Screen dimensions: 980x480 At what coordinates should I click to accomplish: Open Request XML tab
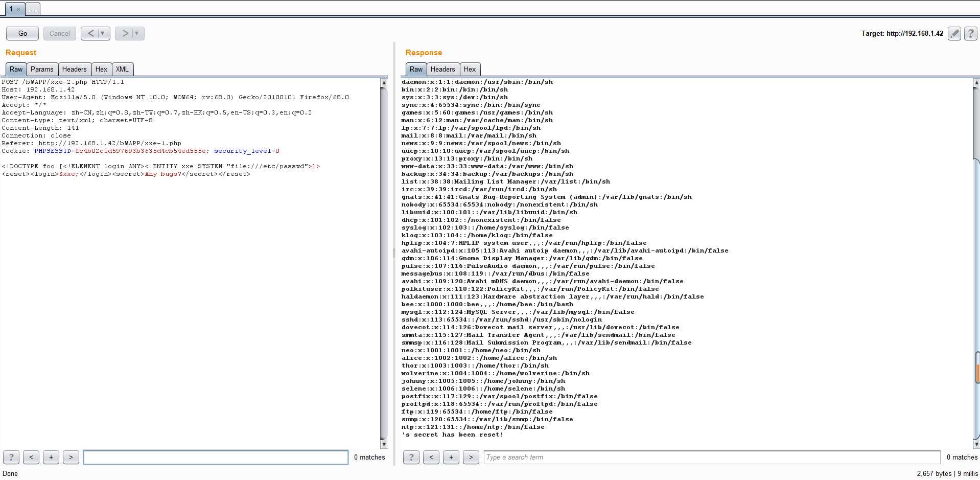(x=122, y=69)
